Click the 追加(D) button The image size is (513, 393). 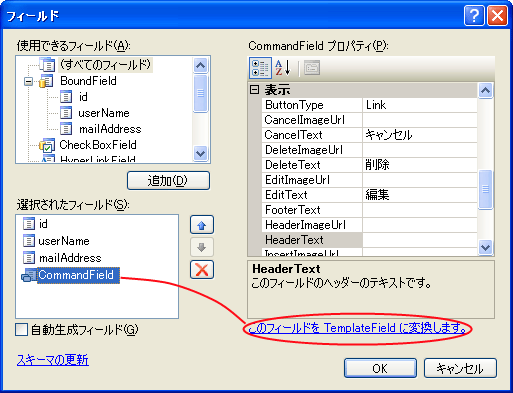pyautogui.click(x=168, y=181)
